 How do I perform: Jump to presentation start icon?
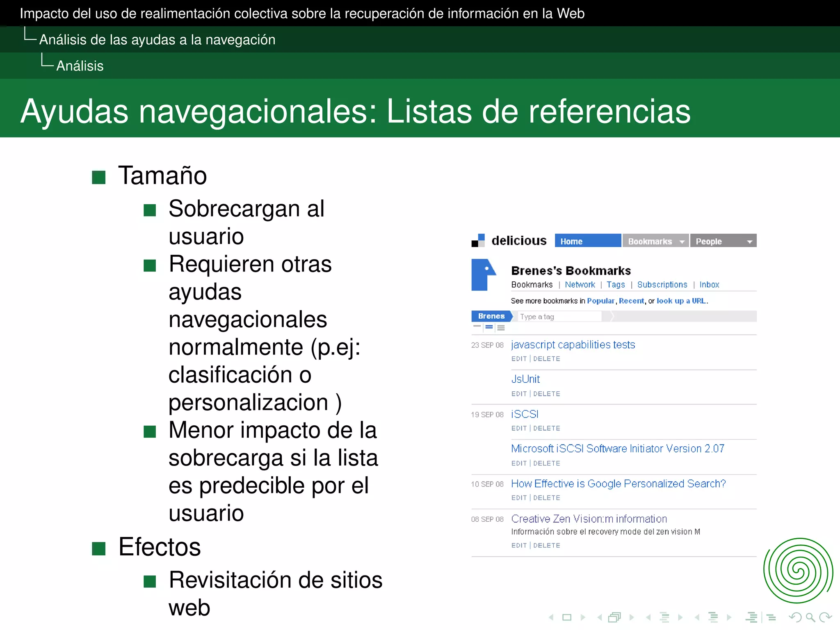coord(751,617)
